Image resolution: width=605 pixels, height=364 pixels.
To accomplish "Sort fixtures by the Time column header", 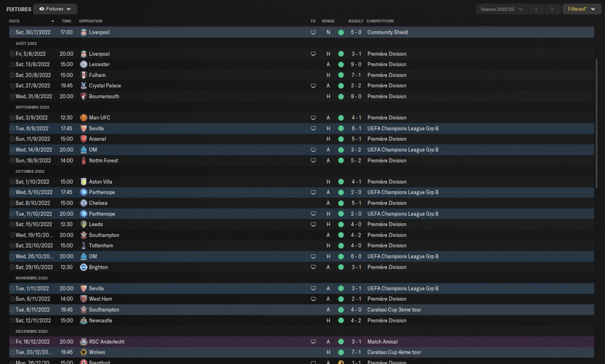I will point(67,21).
